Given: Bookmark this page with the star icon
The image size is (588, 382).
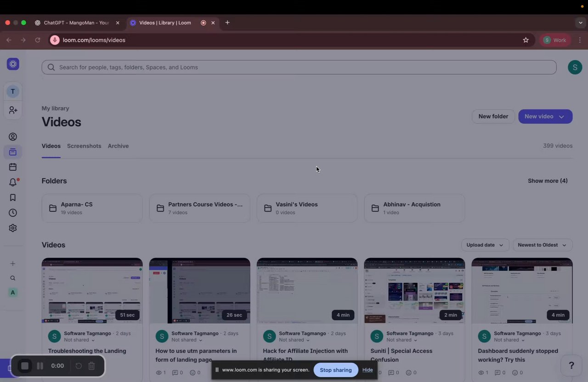Looking at the screenshot, I should (x=526, y=40).
